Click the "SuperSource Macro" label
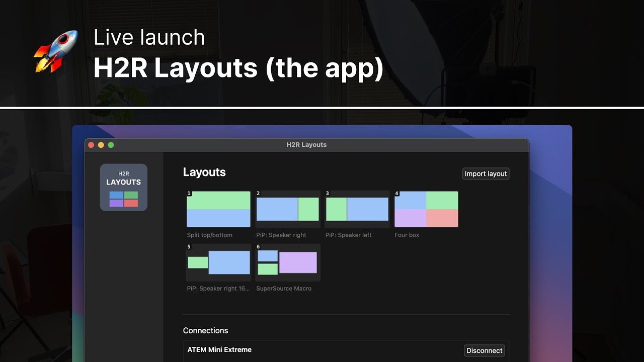Image resolution: width=644 pixels, height=362 pixels. (x=284, y=289)
